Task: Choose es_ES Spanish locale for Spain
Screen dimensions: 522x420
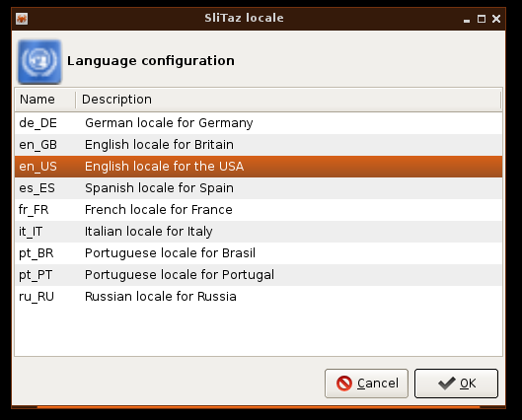Action: [x=259, y=188]
